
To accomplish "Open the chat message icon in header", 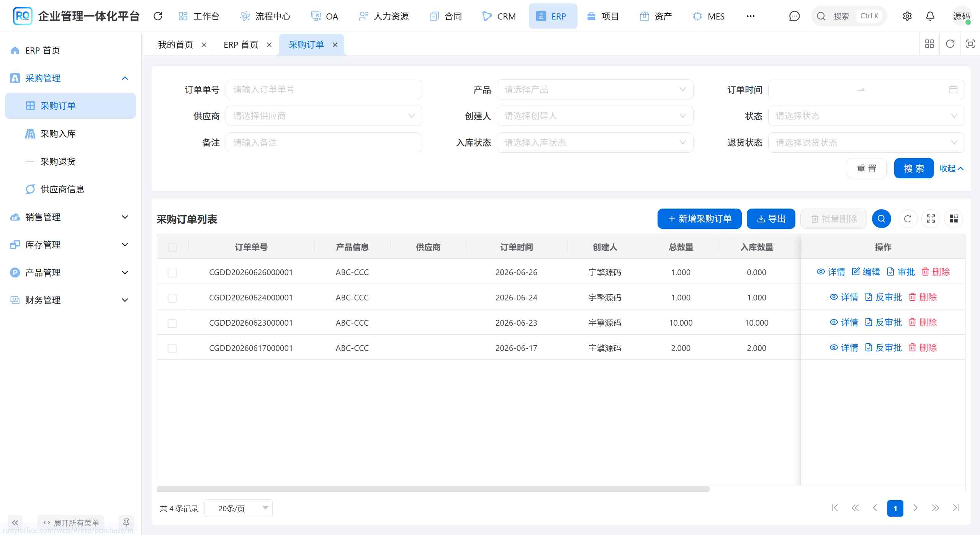I will pos(794,16).
